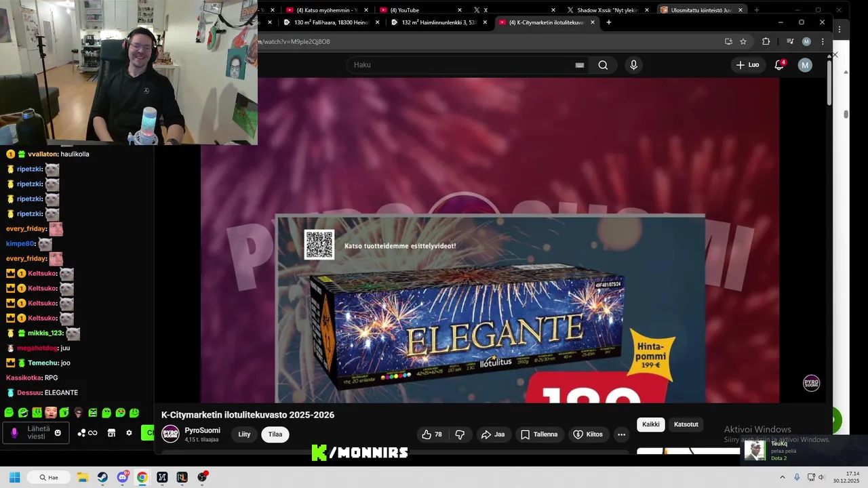Click the Tilaa subscribe button
This screenshot has width=868, height=488.
click(x=275, y=434)
